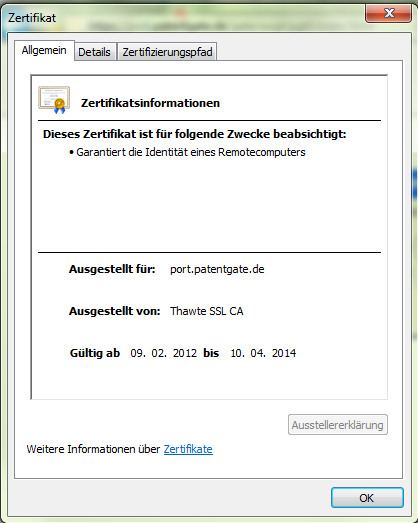Click the certificate ribbon icon

[54, 100]
